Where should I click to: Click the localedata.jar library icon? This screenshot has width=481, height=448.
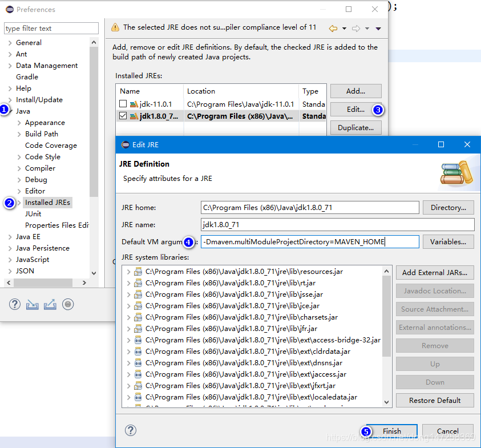(138, 397)
